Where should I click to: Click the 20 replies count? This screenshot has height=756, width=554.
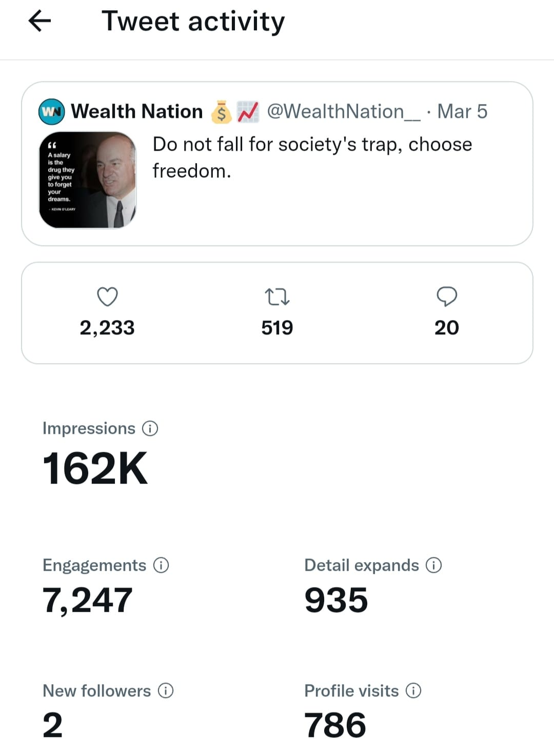tap(447, 328)
